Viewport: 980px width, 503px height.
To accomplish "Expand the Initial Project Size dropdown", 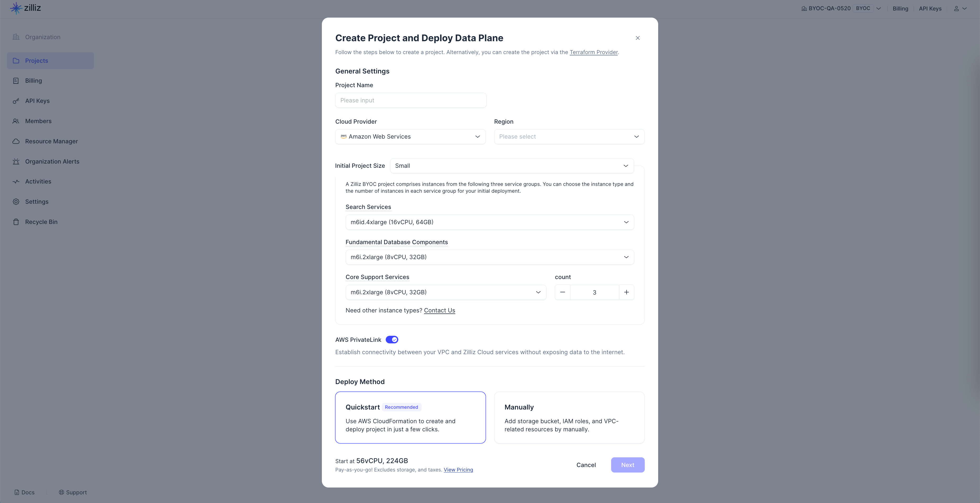I will [512, 166].
